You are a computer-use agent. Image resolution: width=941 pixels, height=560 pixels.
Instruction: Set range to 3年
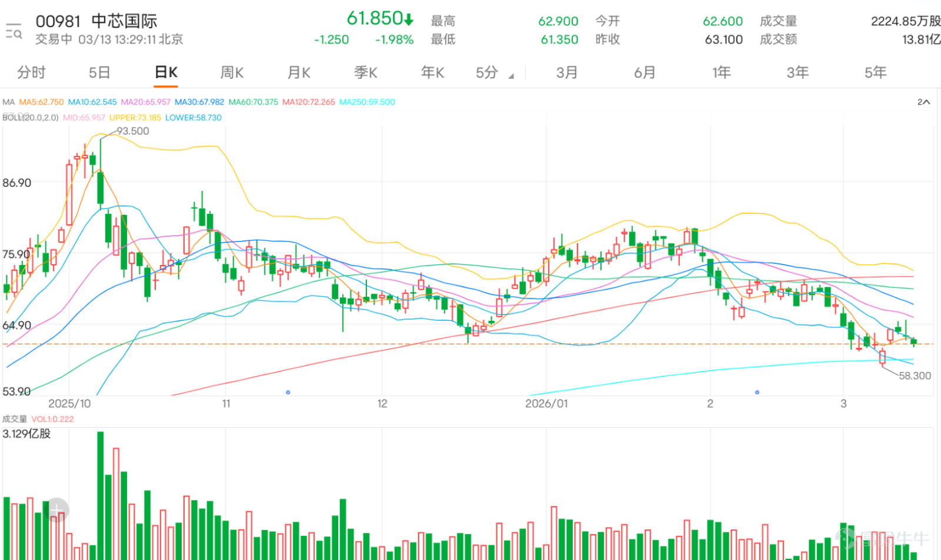[798, 72]
